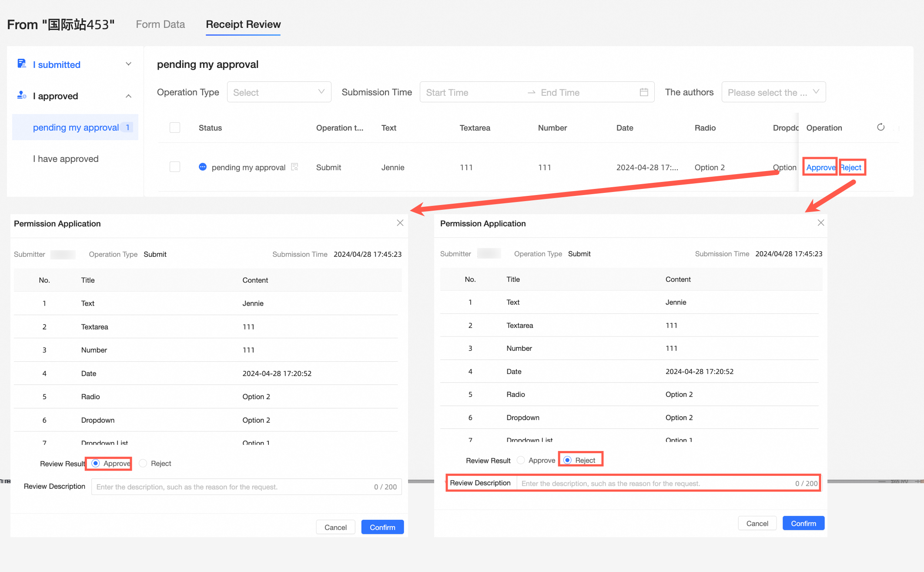Select Reject radio in left dialog
Viewport: 924px width, 572px height.
click(x=143, y=463)
